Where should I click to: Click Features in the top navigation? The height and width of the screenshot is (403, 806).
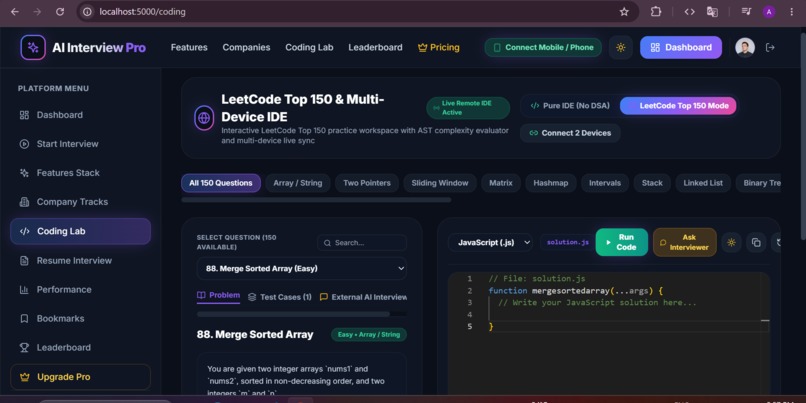(x=189, y=47)
